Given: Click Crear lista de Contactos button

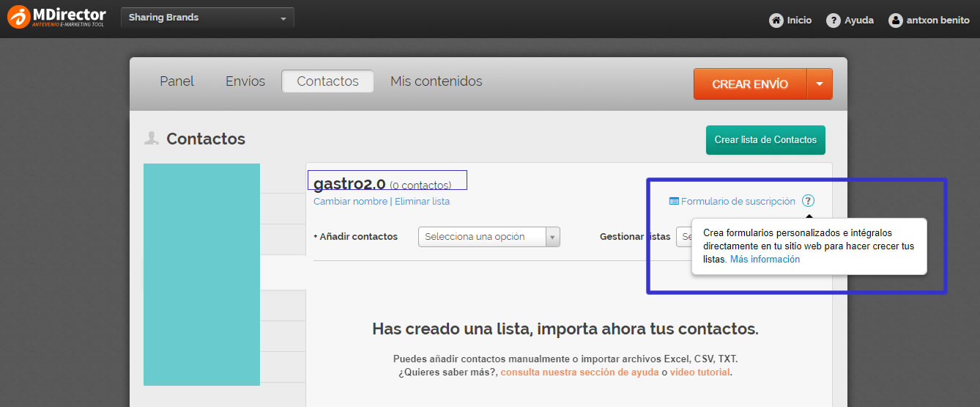Looking at the screenshot, I should [765, 140].
